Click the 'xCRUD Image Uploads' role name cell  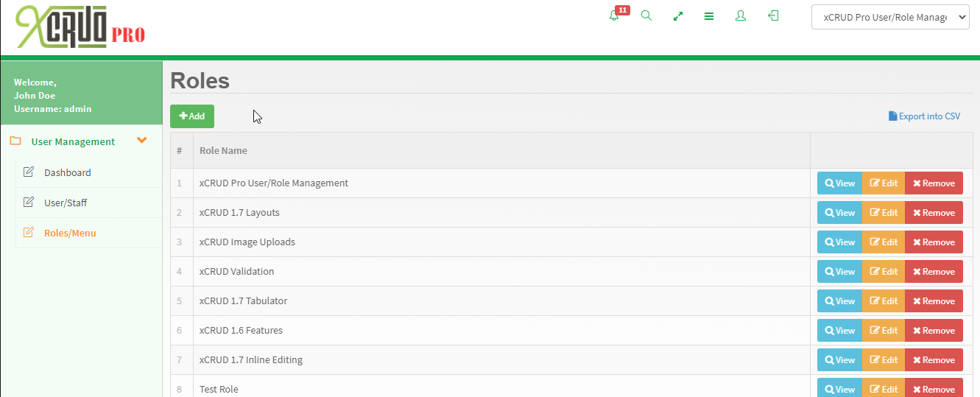(x=501, y=242)
